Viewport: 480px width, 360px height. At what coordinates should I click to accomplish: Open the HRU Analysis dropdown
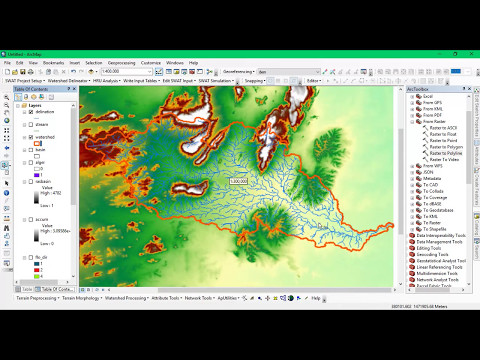pos(107,81)
